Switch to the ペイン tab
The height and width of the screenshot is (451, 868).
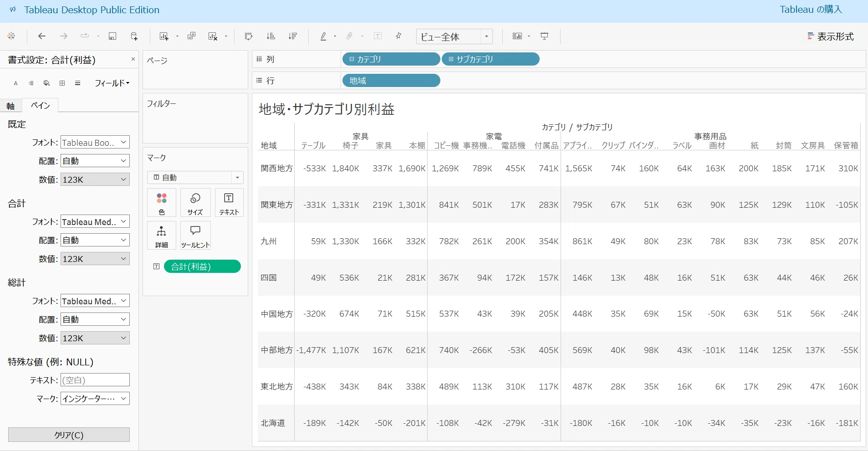[41, 105]
